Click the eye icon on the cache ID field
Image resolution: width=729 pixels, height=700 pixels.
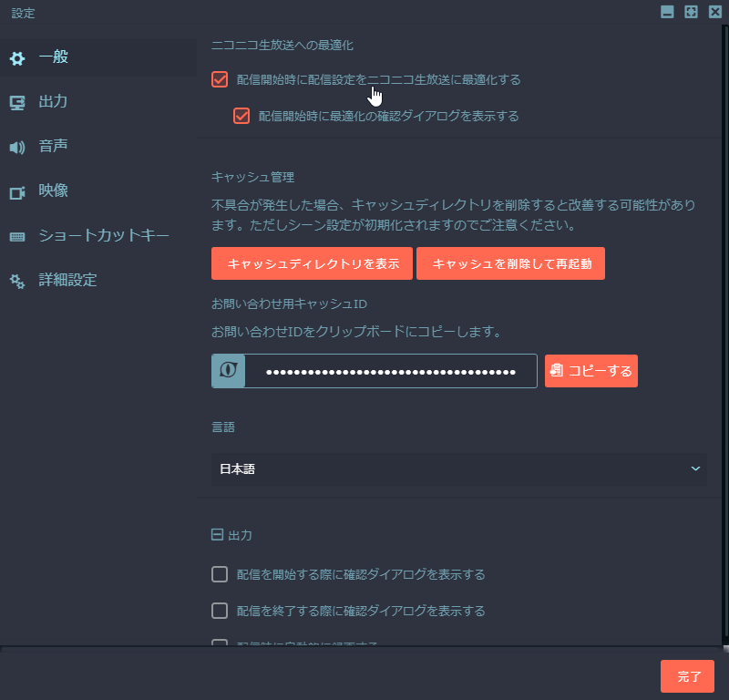pyautogui.click(x=227, y=371)
